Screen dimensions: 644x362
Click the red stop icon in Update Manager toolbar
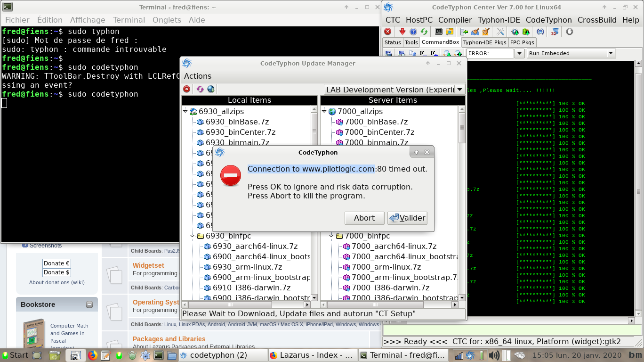(187, 89)
